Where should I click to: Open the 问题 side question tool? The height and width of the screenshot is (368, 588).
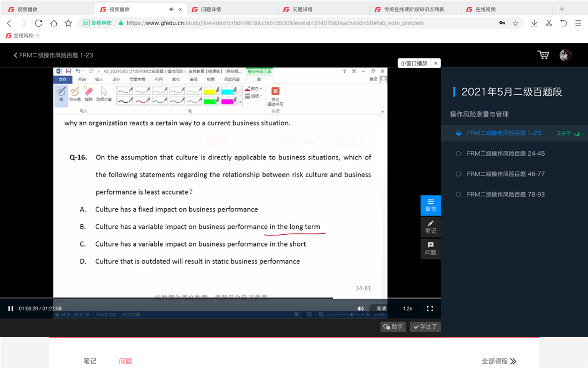click(x=430, y=248)
